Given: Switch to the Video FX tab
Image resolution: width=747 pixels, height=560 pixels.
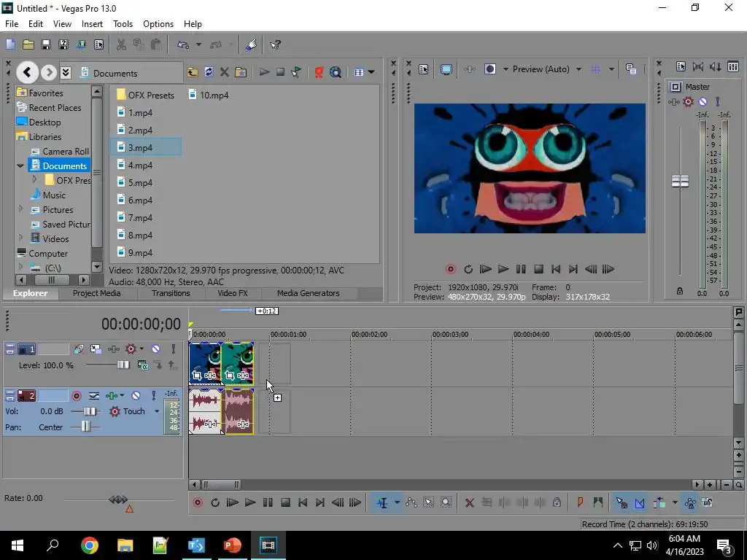Looking at the screenshot, I should click(x=233, y=293).
